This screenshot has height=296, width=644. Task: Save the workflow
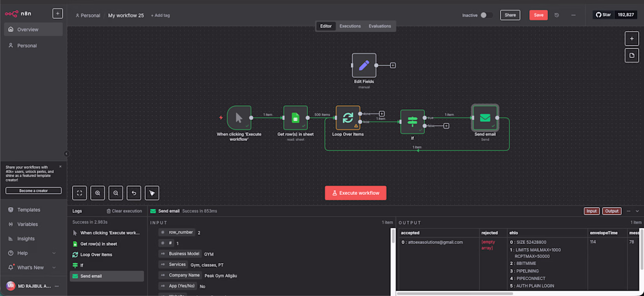(x=539, y=15)
